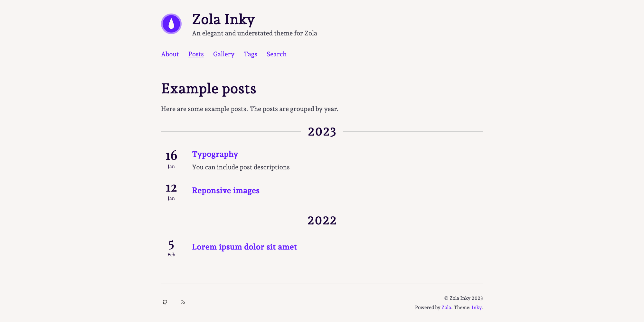This screenshot has width=644, height=322.
Task: Open the Search page
Action: pyautogui.click(x=276, y=54)
